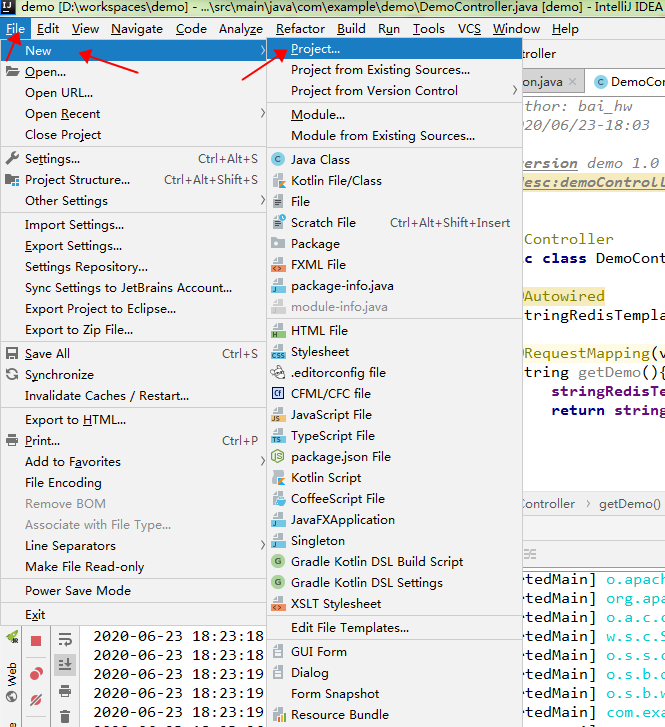Select Form Snapshot entry
The height and width of the screenshot is (727, 665).
pos(395,694)
